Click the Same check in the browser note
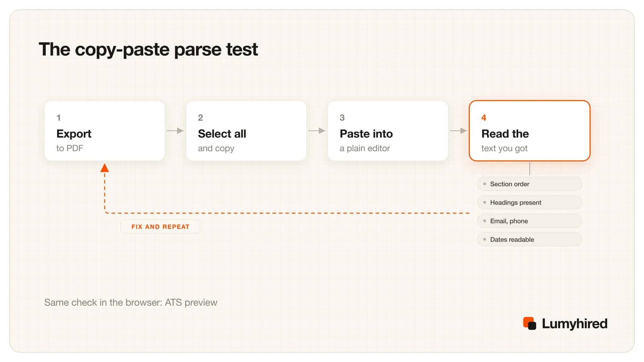 (131, 302)
